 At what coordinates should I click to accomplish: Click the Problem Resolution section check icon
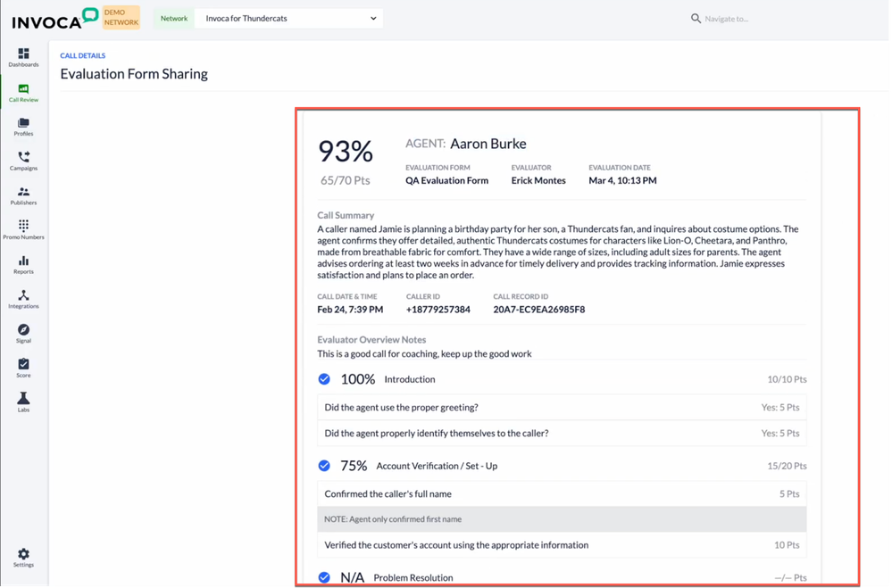324,578
